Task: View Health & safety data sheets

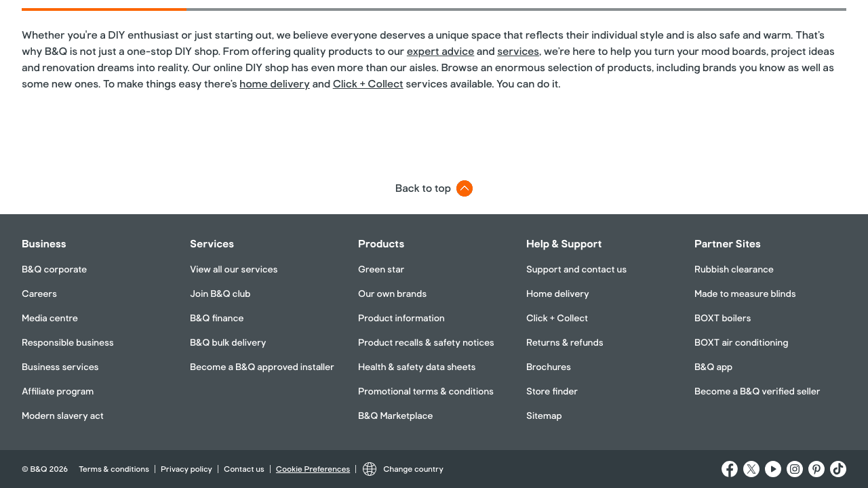Action: (417, 367)
